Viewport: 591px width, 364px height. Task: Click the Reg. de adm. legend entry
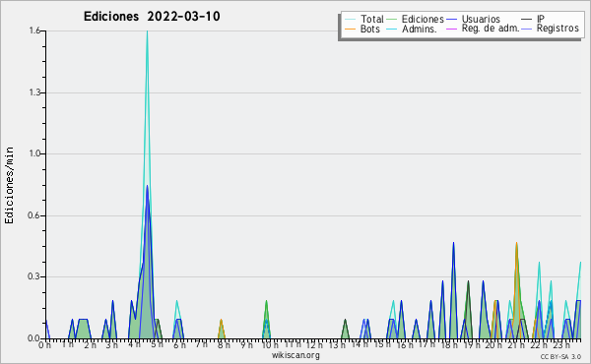483,29
